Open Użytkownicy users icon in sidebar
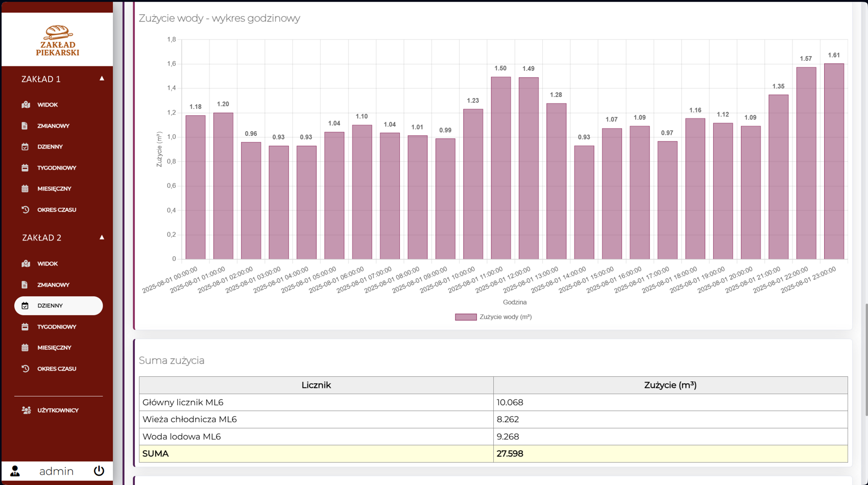Image resolution: width=868 pixels, height=485 pixels. click(26, 410)
